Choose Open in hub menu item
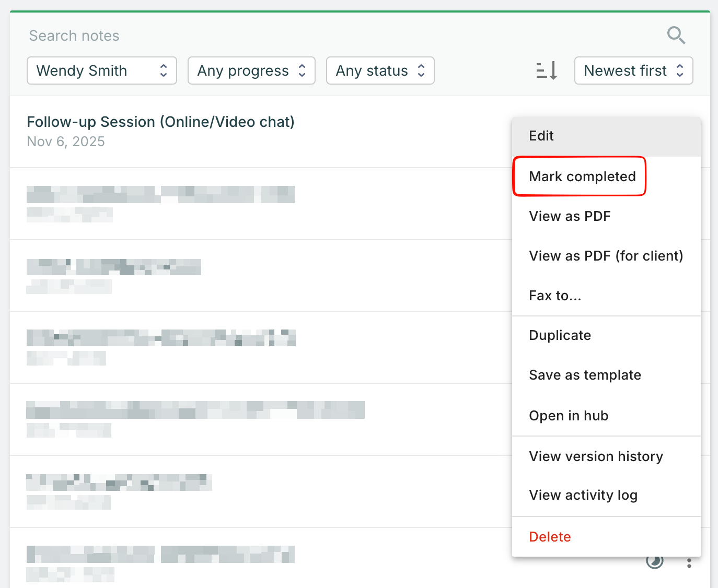 (569, 416)
